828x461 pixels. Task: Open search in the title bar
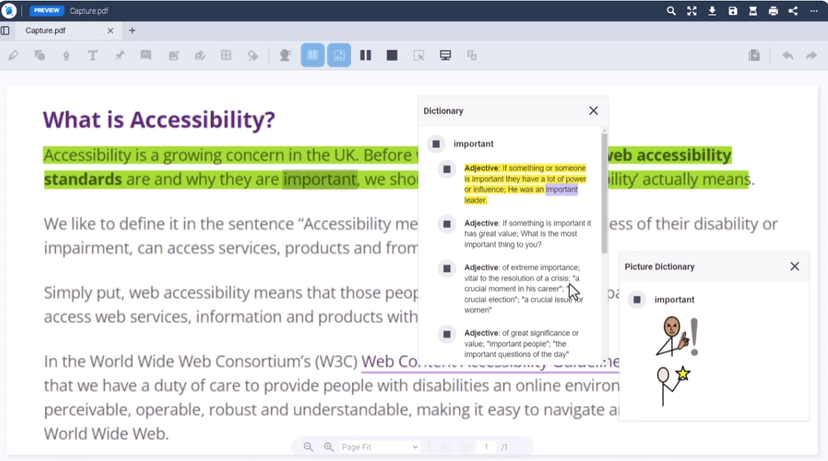[671, 11]
